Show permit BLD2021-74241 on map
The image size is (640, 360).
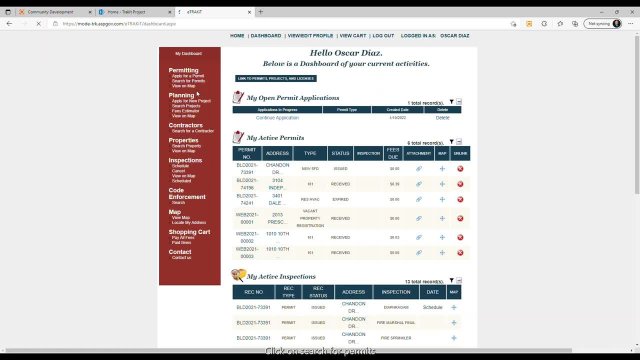coord(442,200)
